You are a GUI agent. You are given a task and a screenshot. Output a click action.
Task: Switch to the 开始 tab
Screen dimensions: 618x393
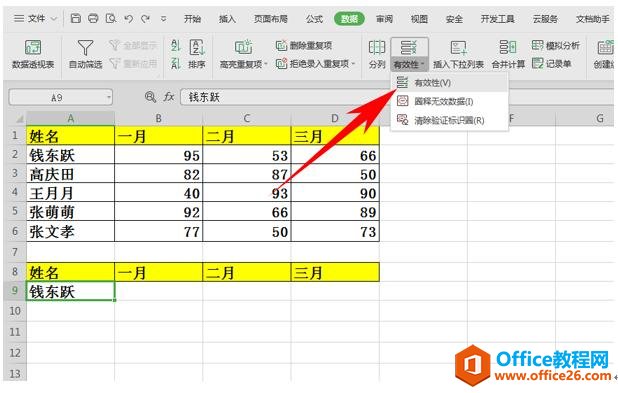tap(192, 19)
